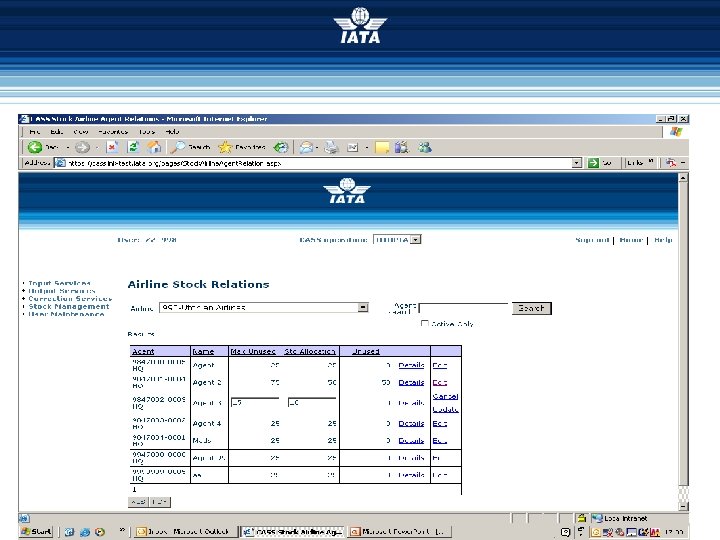Image resolution: width=720 pixels, height=540 pixels.
Task: Click the Stop loading icon
Action: coord(112,147)
